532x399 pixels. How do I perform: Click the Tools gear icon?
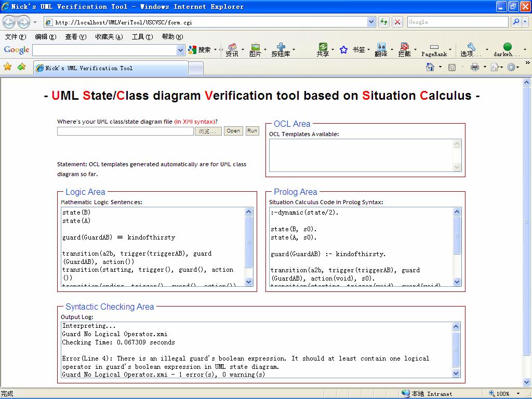(511, 67)
